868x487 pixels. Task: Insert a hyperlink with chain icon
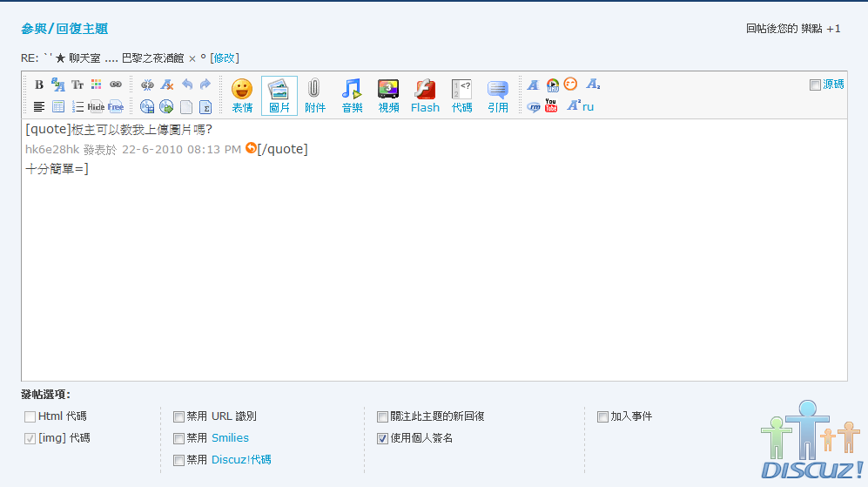pos(116,85)
